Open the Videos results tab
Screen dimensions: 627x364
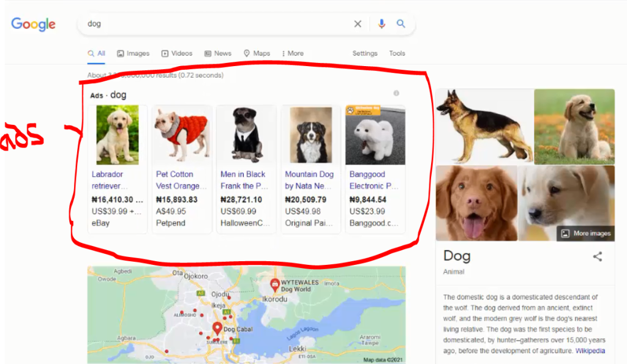coord(176,53)
